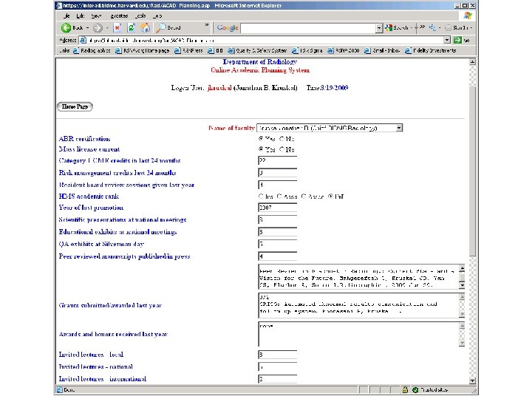This screenshot has width=532, height=399.
Task: Open the Gmail - Inbox links bar favorite
Action: (382, 50)
